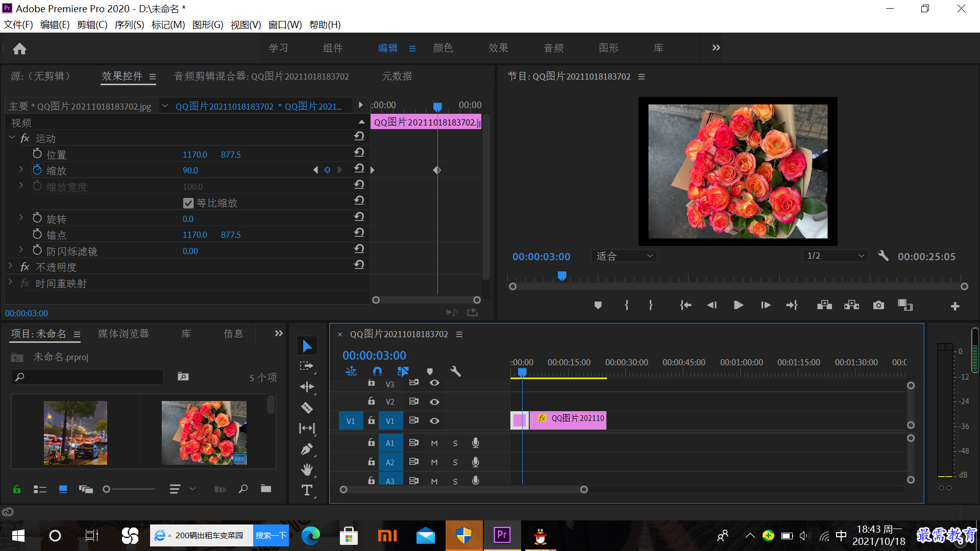Open the Sequence menu
980x551 pixels.
coord(129,24)
